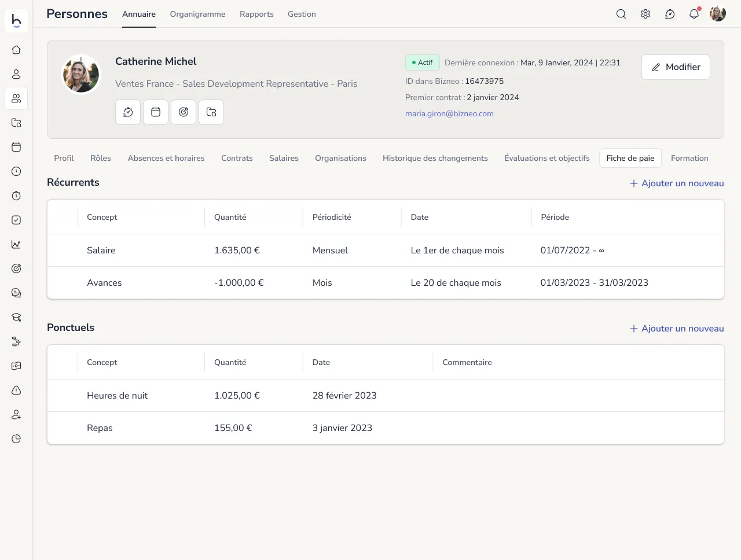Click the Actif status badge
The height and width of the screenshot is (560, 741).
click(423, 62)
